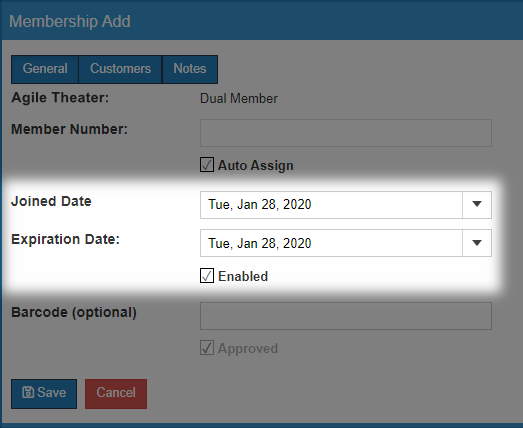523x428 pixels.
Task: Open the Joined Date calendar dropdown arrow
Action: point(477,204)
